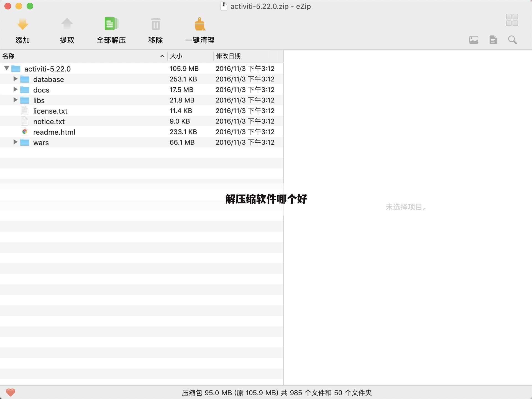Screen dimensions: 532x399
Task: Click the wars row modification date
Action: [245, 142]
